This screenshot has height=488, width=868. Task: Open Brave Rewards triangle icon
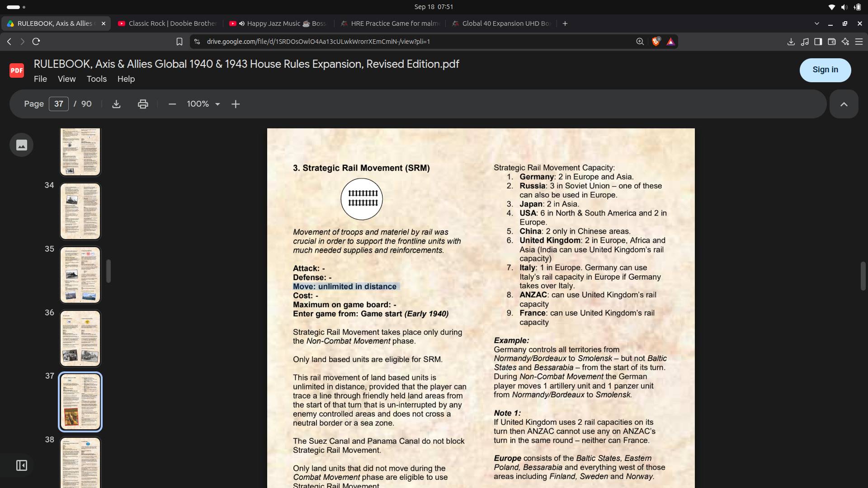(x=671, y=42)
